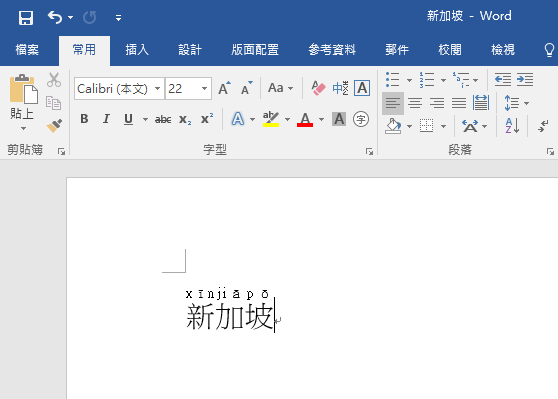
Task: Toggle underline formatting
Action: [x=128, y=119]
